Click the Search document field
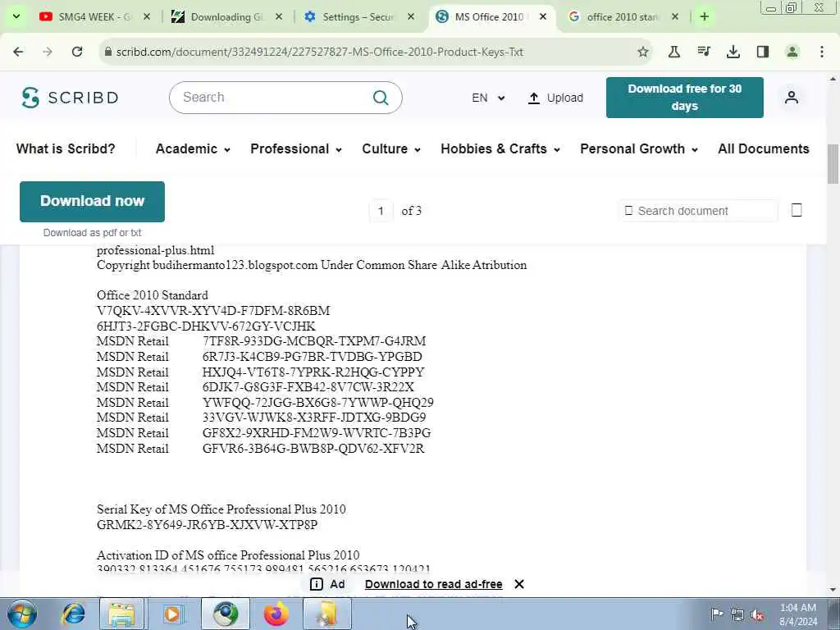Image resolution: width=840 pixels, height=630 pixels. tap(697, 211)
